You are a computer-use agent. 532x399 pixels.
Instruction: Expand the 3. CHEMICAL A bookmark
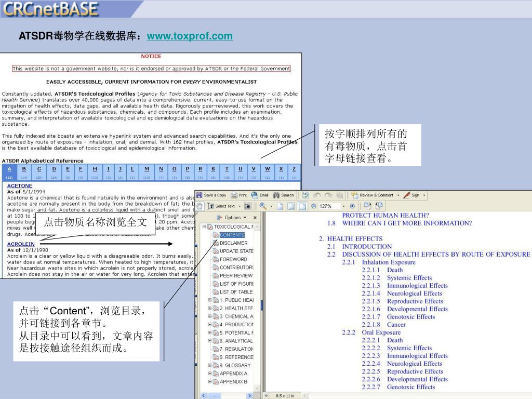click(x=210, y=316)
